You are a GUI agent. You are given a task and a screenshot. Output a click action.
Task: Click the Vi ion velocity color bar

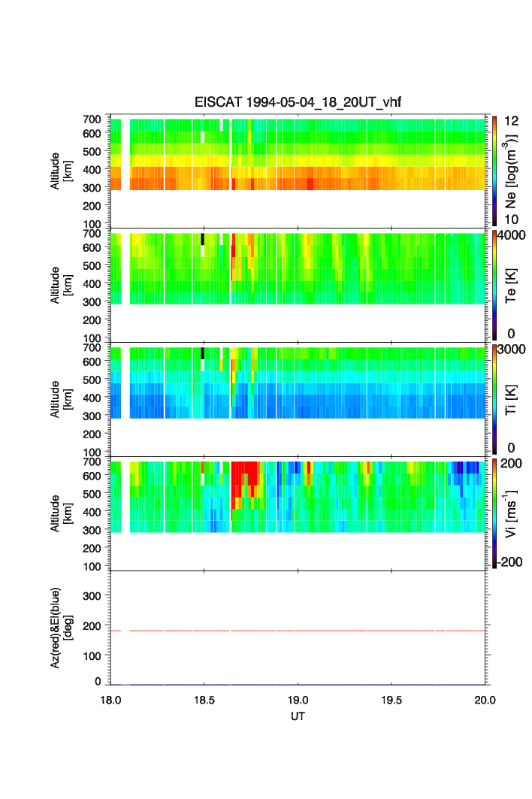[x=494, y=514]
